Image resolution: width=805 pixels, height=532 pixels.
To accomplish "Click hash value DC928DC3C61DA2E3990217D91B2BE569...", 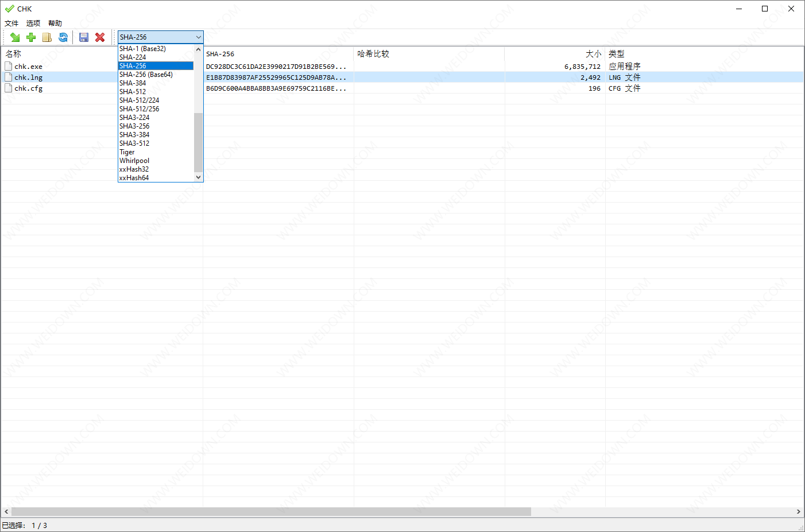I will (276, 67).
